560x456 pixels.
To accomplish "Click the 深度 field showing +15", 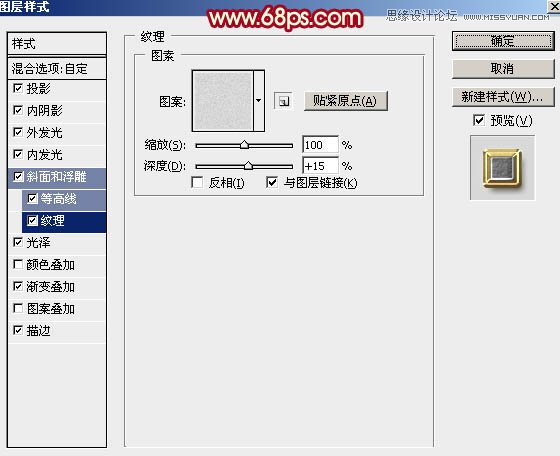I will tap(320, 166).
